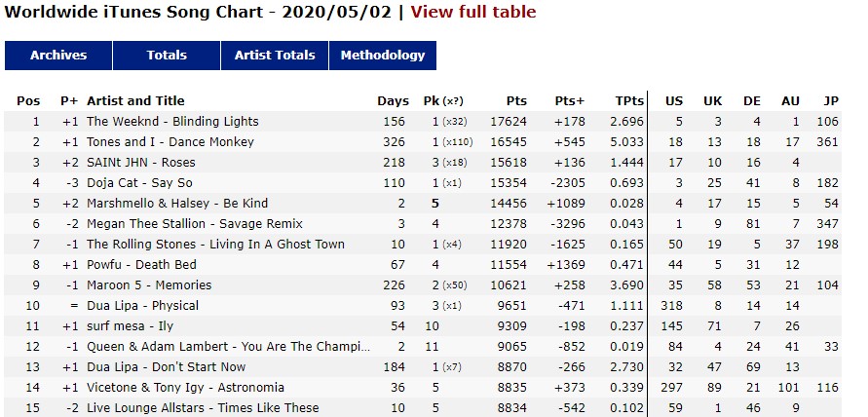868x417 pixels.
Task: Open the Archives tab
Action: [58, 56]
